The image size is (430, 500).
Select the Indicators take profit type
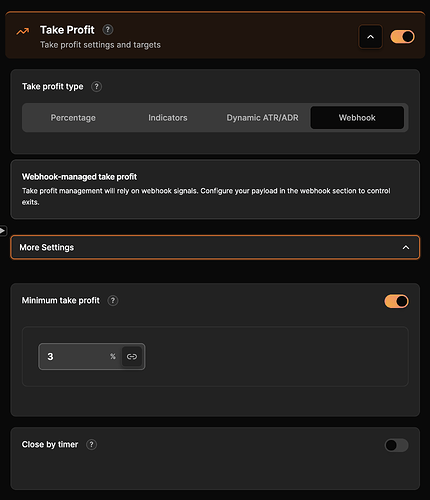point(168,118)
